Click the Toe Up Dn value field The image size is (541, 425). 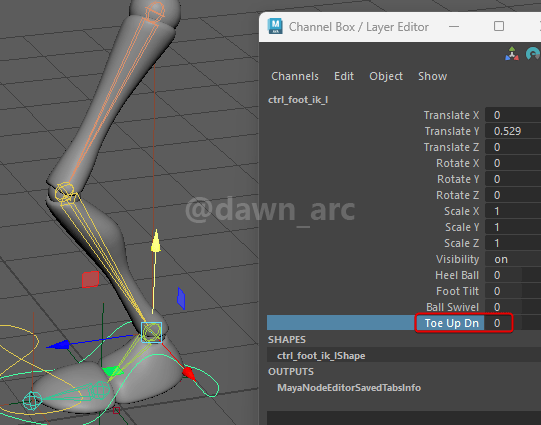[x=513, y=323]
